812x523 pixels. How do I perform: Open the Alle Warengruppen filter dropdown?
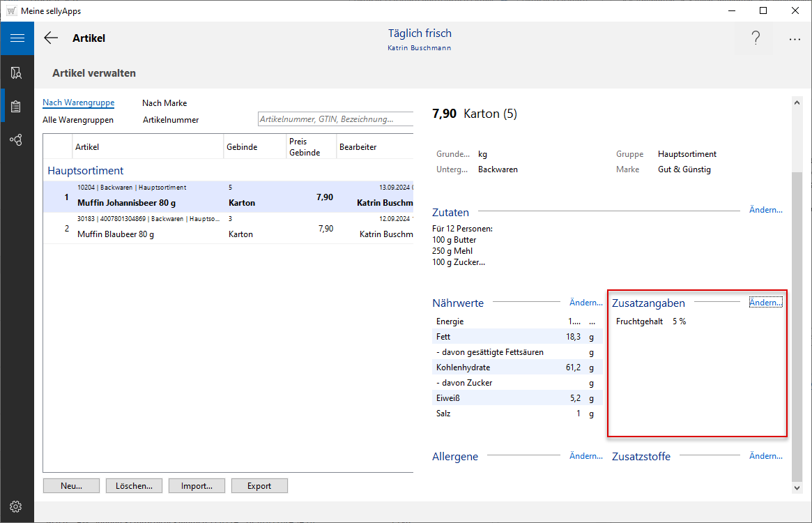tap(78, 120)
